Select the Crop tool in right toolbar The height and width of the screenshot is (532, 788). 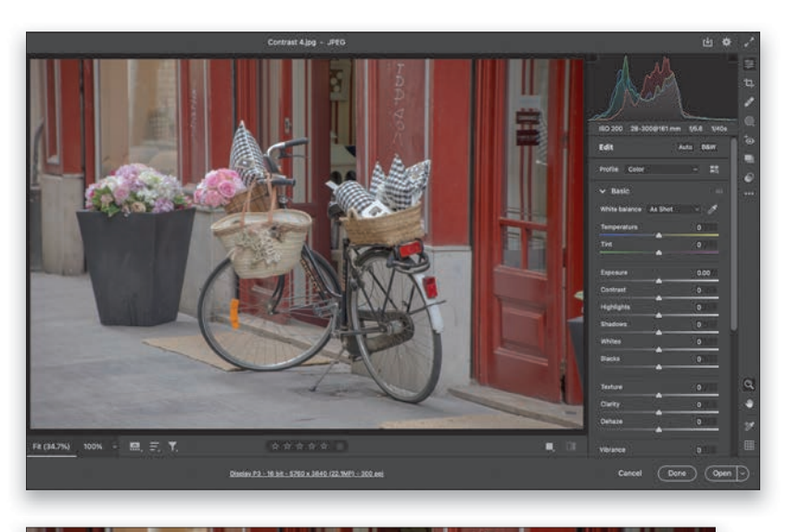pyautogui.click(x=749, y=82)
